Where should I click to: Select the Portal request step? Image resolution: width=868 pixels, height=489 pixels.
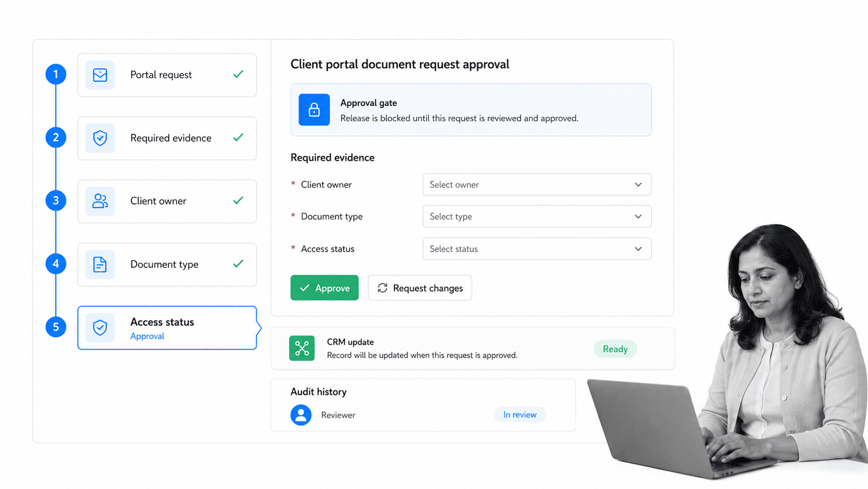click(167, 75)
